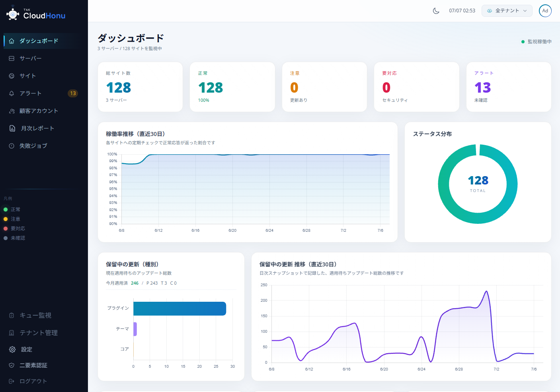Click the users icon beside 顧客アカウント

pyautogui.click(x=12, y=111)
